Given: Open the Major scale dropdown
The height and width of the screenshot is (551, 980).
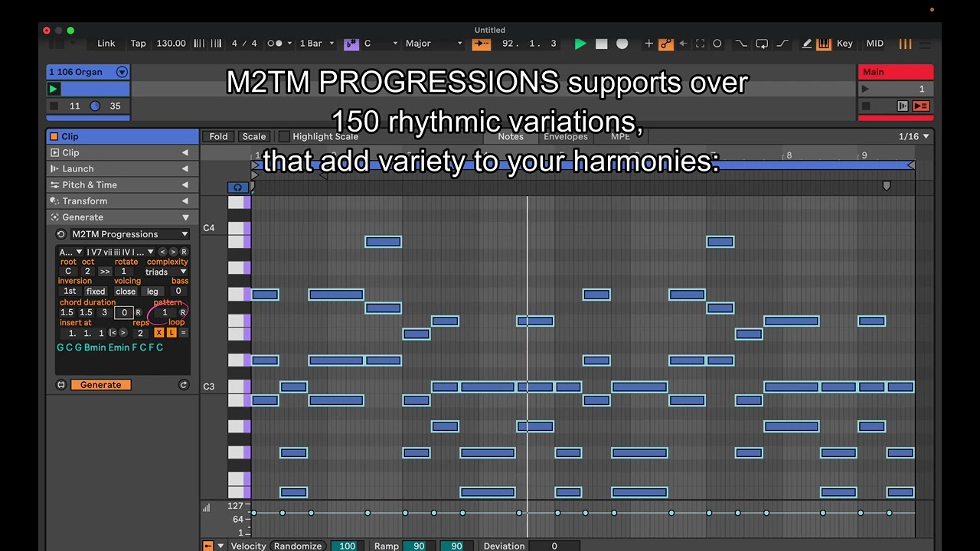Looking at the screenshot, I should tap(433, 44).
